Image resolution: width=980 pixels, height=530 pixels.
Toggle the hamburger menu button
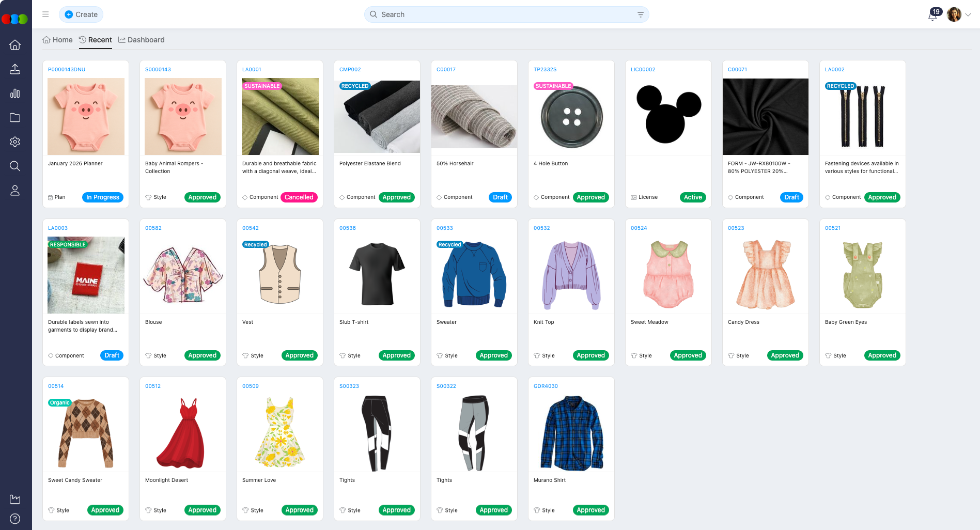pos(45,14)
